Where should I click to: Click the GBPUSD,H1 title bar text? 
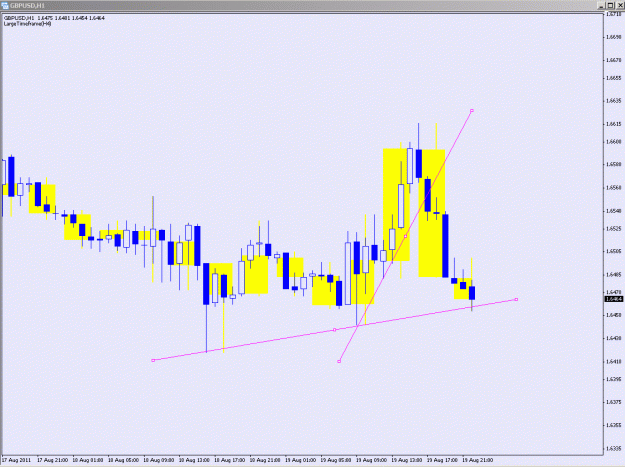point(27,6)
